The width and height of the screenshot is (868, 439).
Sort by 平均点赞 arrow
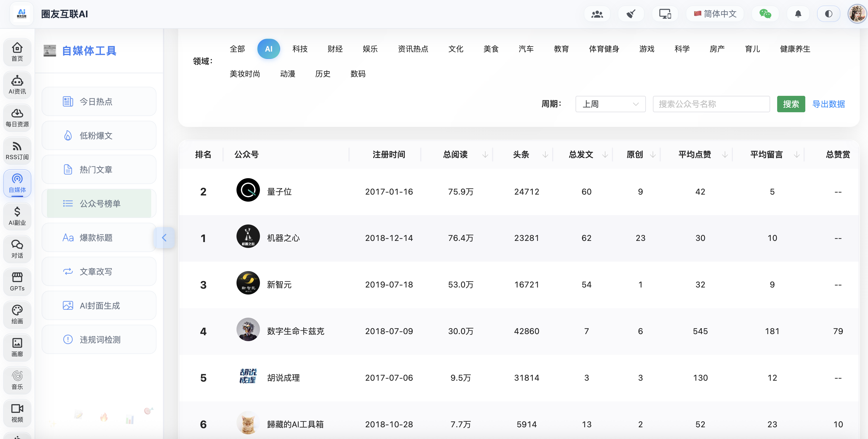(725, 155)
